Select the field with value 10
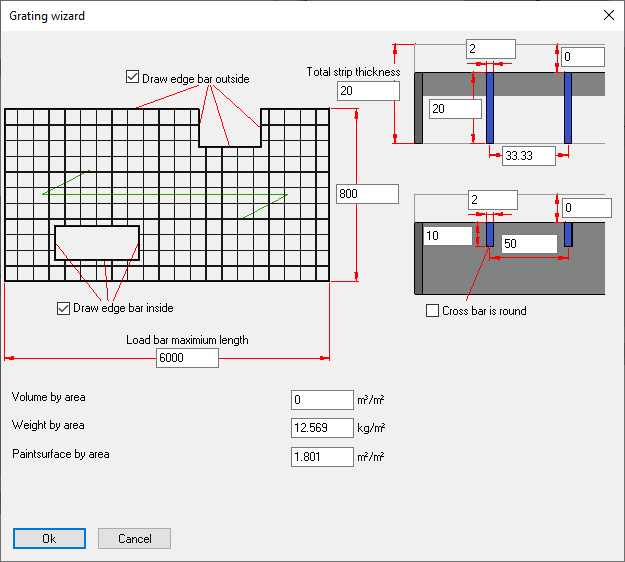Image resolution: width=625 pixels, height=562 pixels. pyautogui.click(x=446, y=236)
